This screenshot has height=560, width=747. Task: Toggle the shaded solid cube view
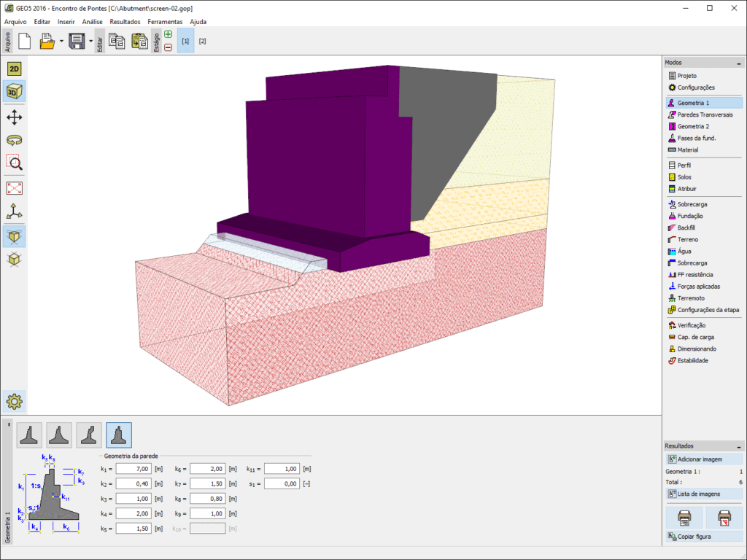click(x=15, y=237)
